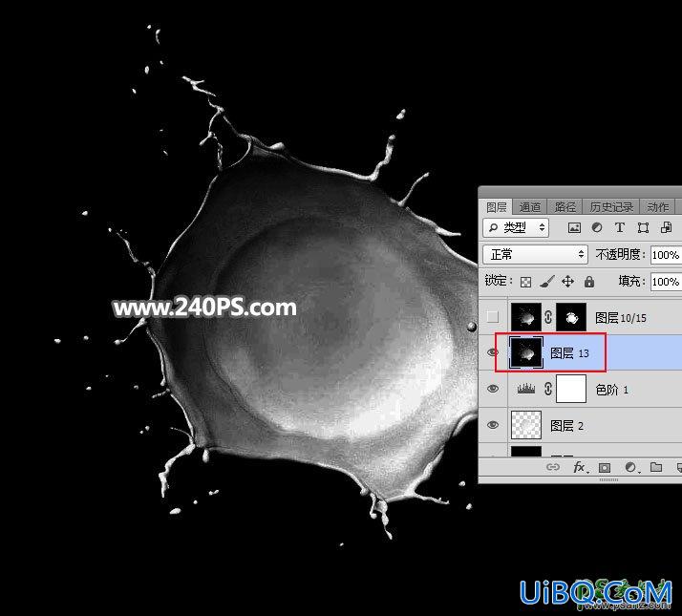The height and width of the screenshot is (616, 682).
Task: Lock all padlock icon
Action: 589,282
